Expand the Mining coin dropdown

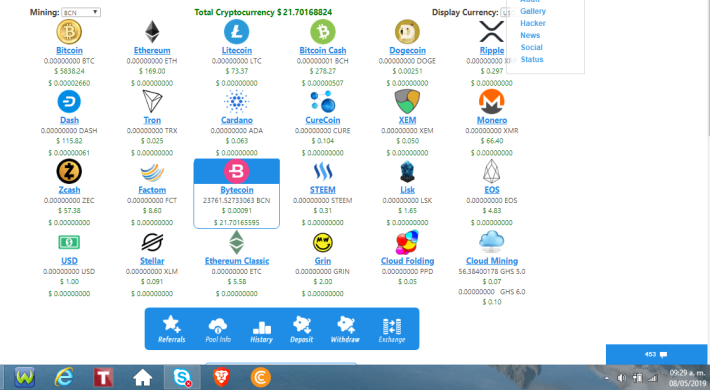click(x=81, y=12)
